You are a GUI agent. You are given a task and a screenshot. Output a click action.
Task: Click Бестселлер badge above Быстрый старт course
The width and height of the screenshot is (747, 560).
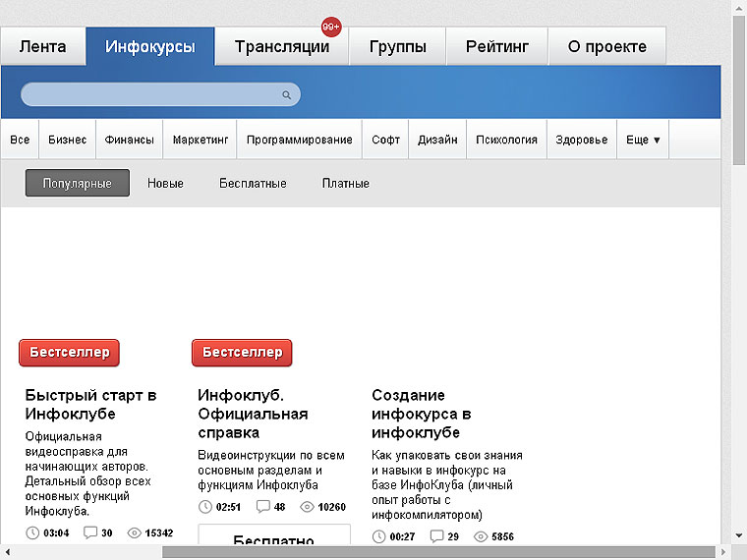(x=69, y=353)
